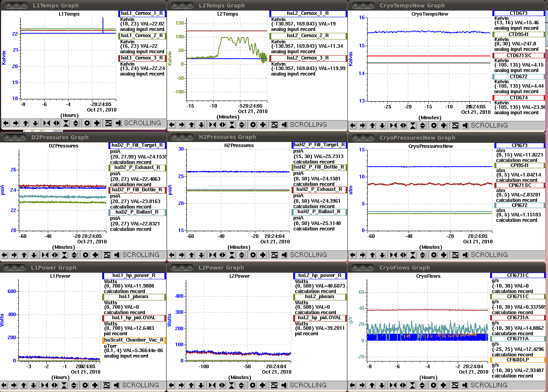
Task: Click plus icon in CryoFlows Graph toolbar
Action: pos(443,385)
